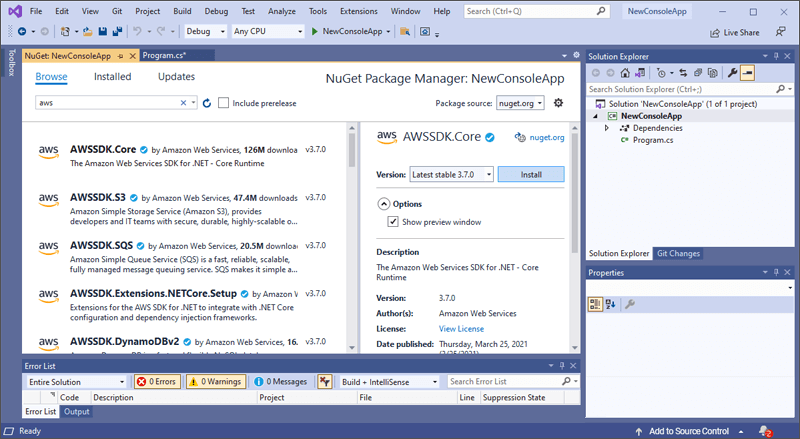The width and height of the screenshot is (800, 439).
Task: Open the nuget.org package source dropdown
Action: coord(520,103)
